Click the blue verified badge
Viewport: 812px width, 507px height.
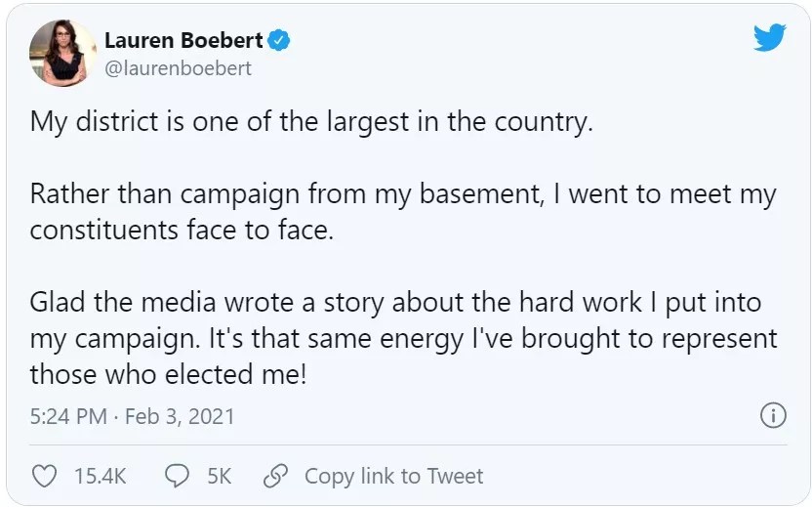[x=279, y=41]
